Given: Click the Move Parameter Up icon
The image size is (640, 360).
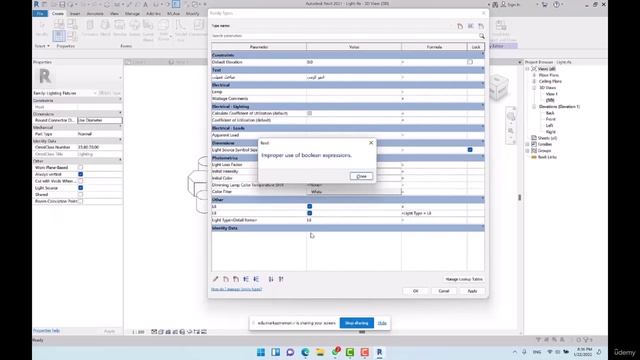Looking at the screenshot, I should coord(246,279).
